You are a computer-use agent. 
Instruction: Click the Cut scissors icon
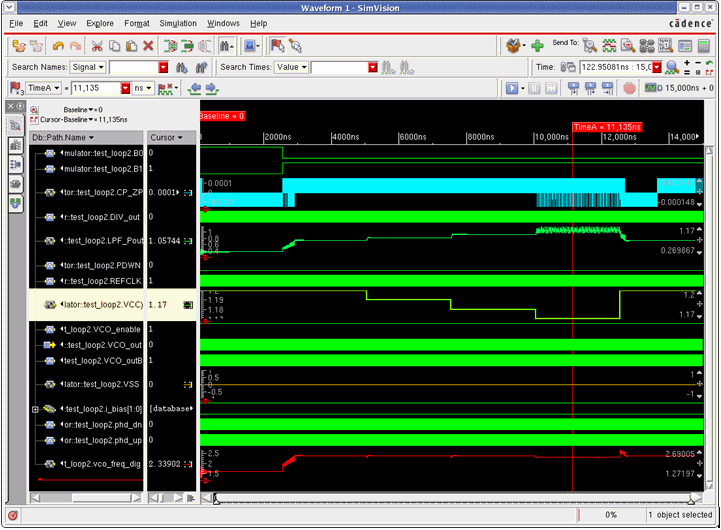point(97,46)
